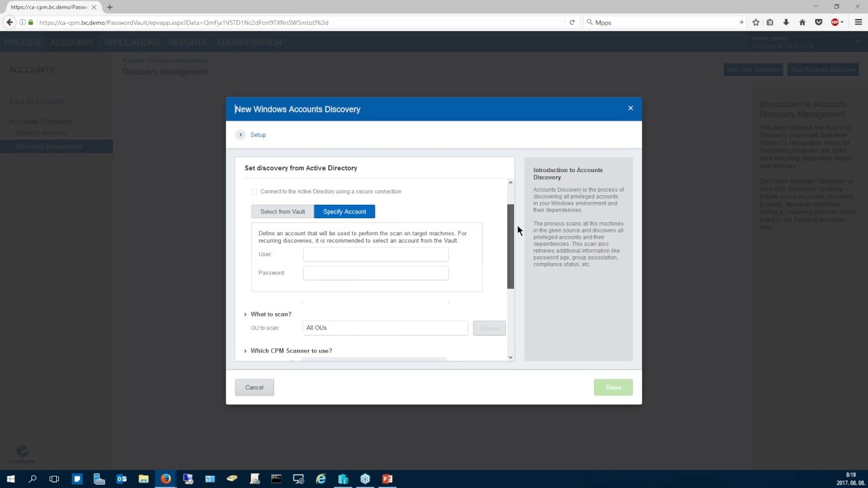Switch to the Select from Vault option
Image resolution: width=868 pixels, height=488 pixels.
pos(282,211)
